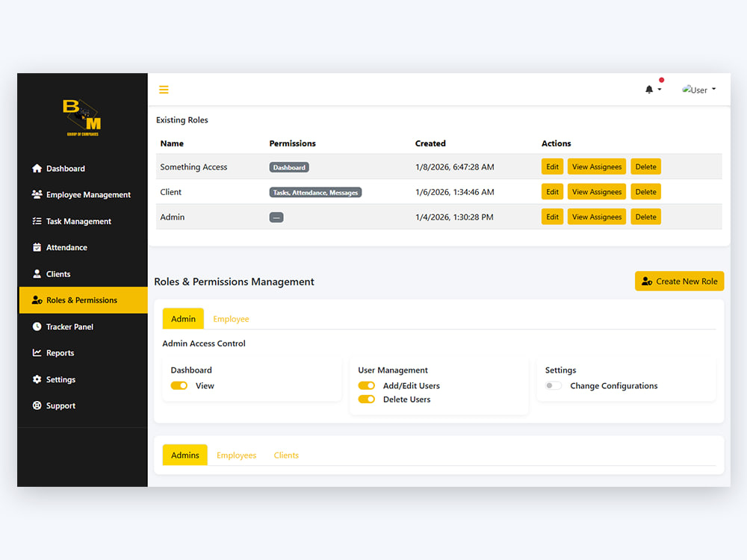This screenshot has height=560, width=747.
Task: View Assignees for the Client role
Action: point(596,191)
